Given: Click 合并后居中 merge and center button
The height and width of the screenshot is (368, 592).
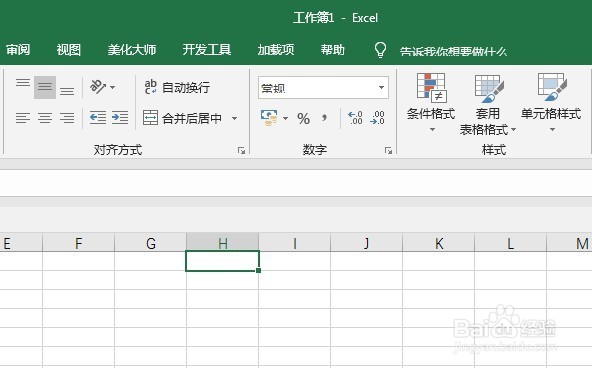Looking at the screenshot, I should [x=183, y=118].
